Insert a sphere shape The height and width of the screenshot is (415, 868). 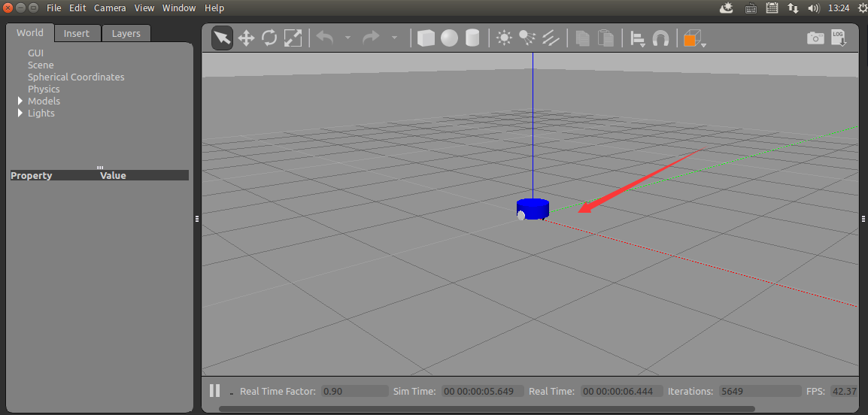[x=450, y=38]
